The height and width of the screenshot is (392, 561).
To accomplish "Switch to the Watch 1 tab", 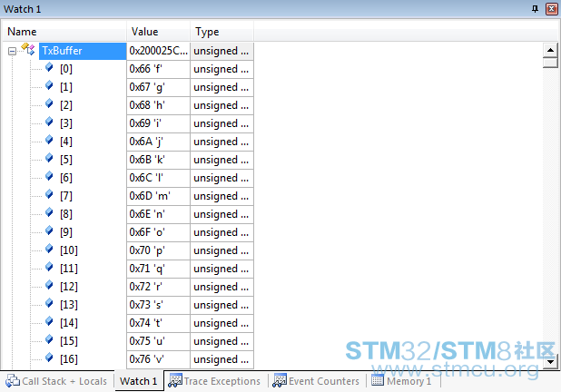I will 139,381.
